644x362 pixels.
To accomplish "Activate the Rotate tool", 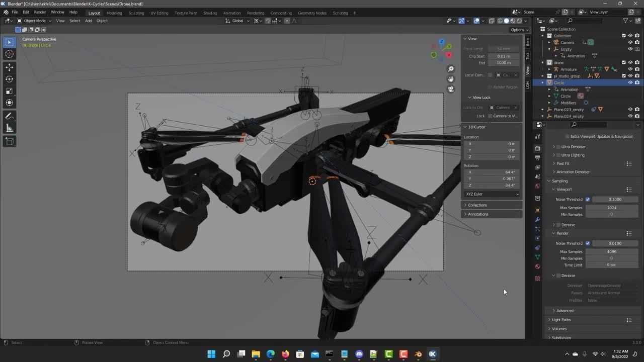I will [9, 79].
